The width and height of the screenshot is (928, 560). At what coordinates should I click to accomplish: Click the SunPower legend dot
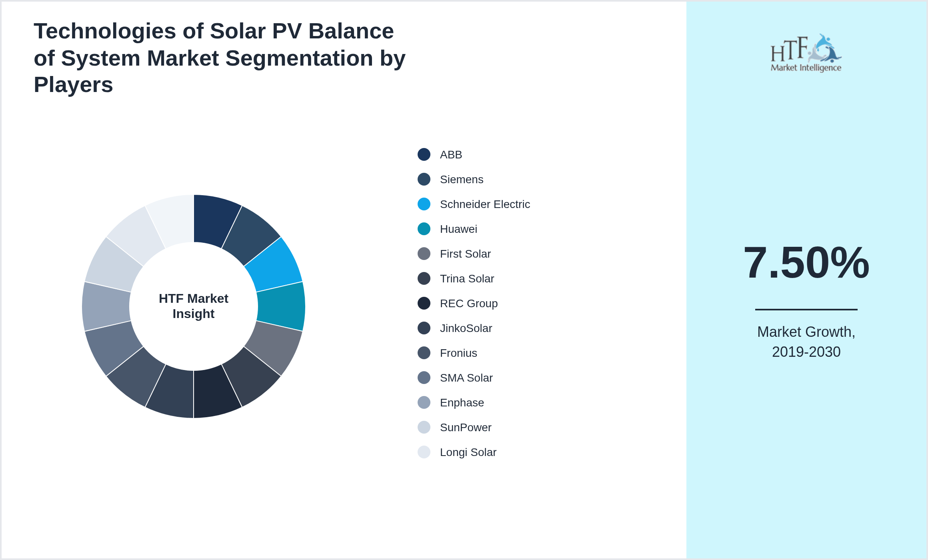click(424, 427)
